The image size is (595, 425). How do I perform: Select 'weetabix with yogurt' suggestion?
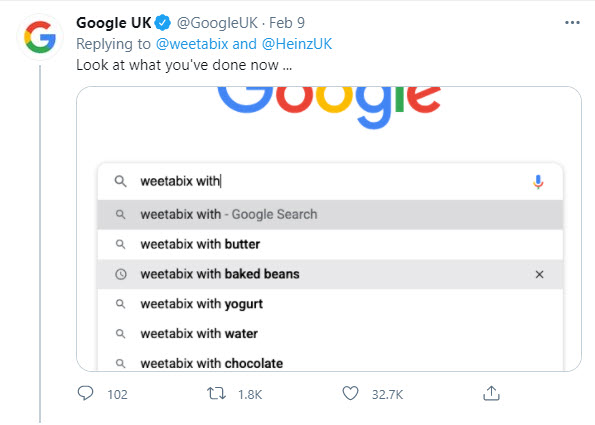330,304
